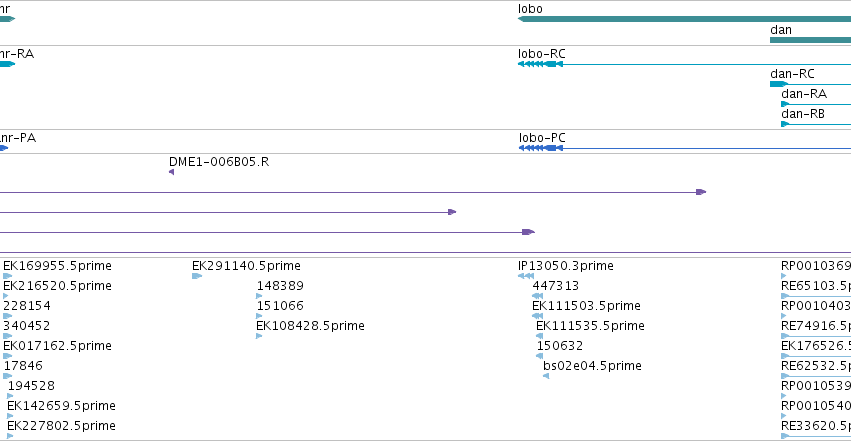The height and width of the screenshot is (441, 851).
Task: Click the 340452 arrow glyph
Action: [8, 336]
